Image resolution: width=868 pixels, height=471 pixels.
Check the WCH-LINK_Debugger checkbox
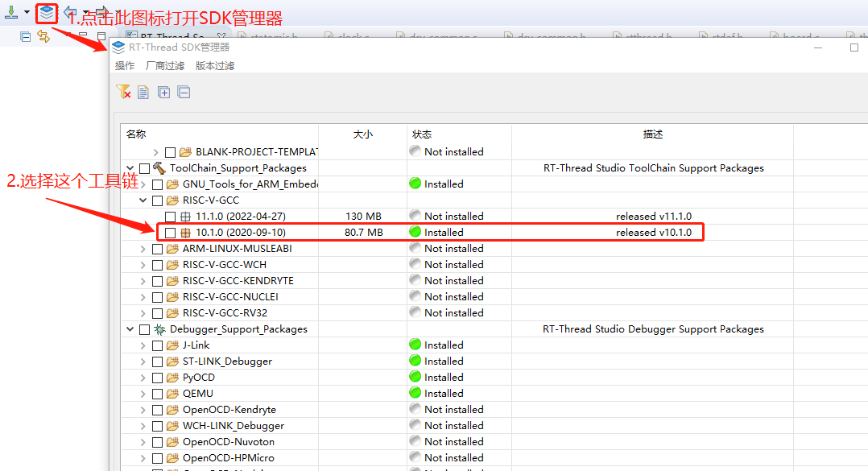(157, 426)
